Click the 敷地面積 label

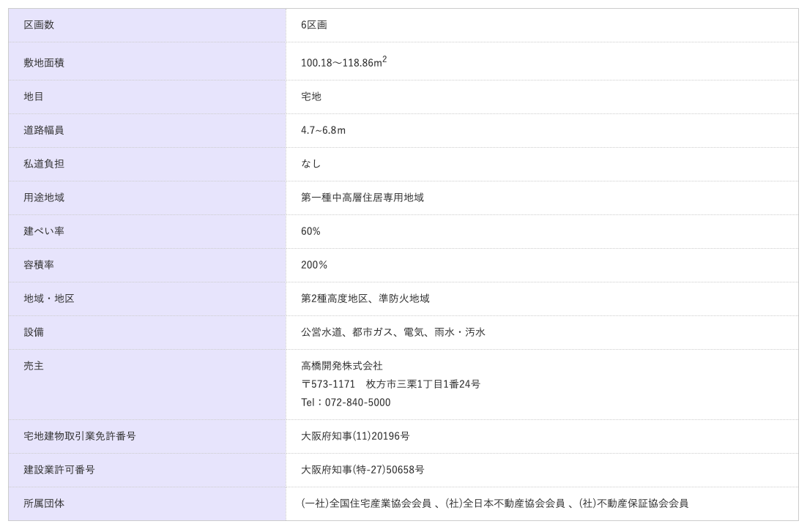click(44, 63)
